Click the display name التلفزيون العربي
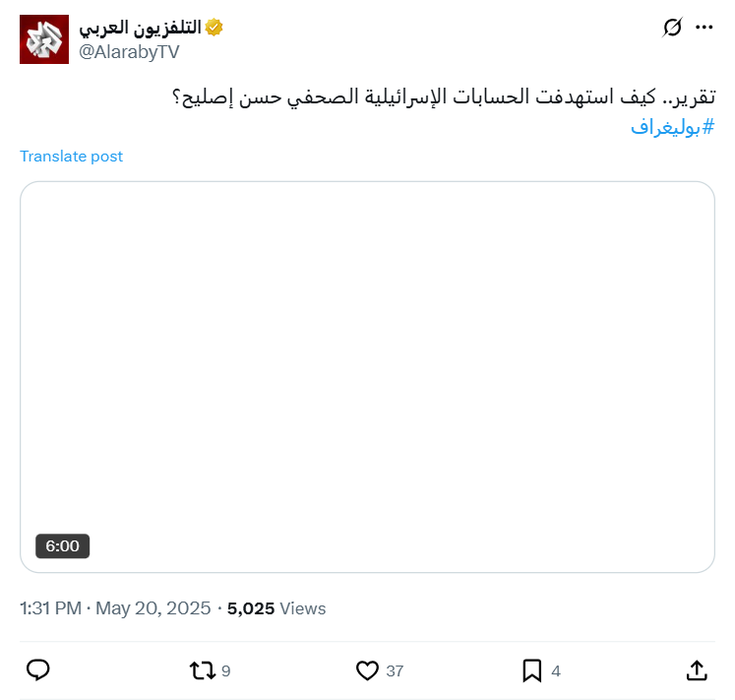Screen dimensions: 735x700 click(x=141, y=29)
